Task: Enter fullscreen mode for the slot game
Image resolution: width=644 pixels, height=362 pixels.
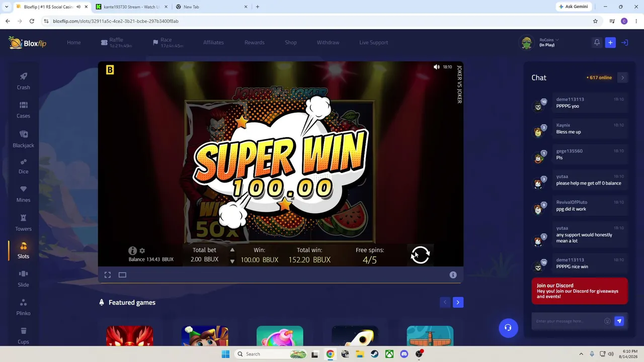Action: (108, 275)
